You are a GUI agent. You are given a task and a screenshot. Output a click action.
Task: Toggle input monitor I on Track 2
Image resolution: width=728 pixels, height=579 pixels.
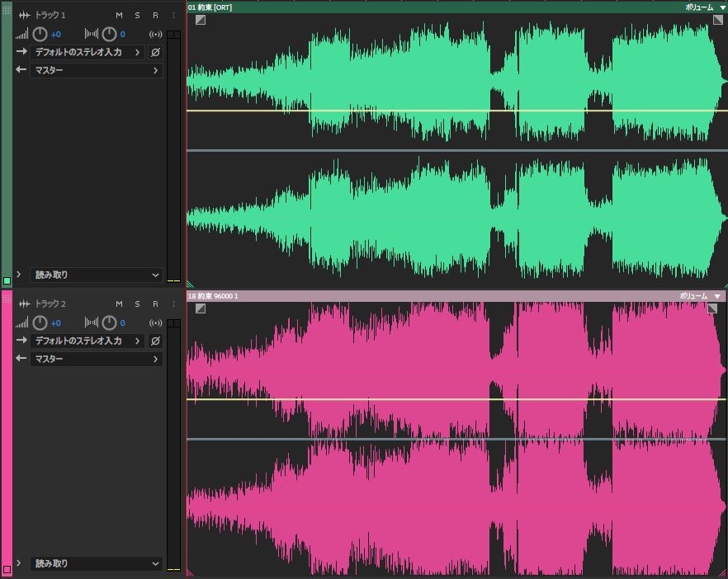[x=173, y=304]
